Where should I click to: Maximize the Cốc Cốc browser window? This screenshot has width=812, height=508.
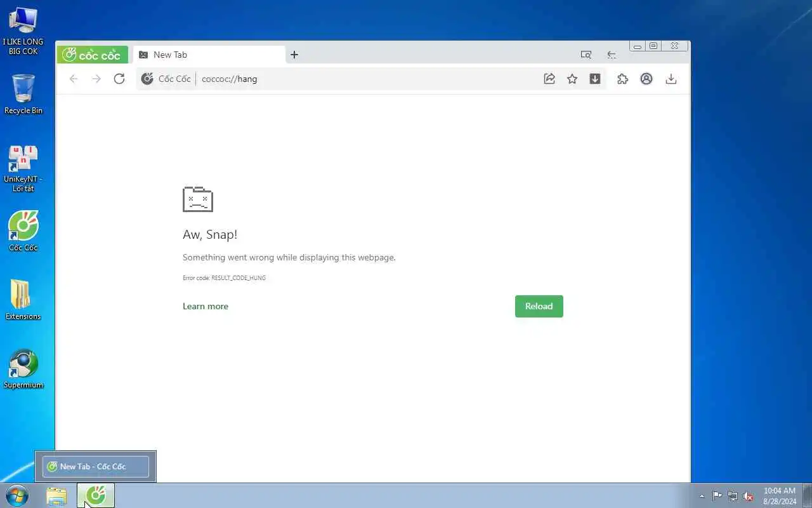click(653, 46)
